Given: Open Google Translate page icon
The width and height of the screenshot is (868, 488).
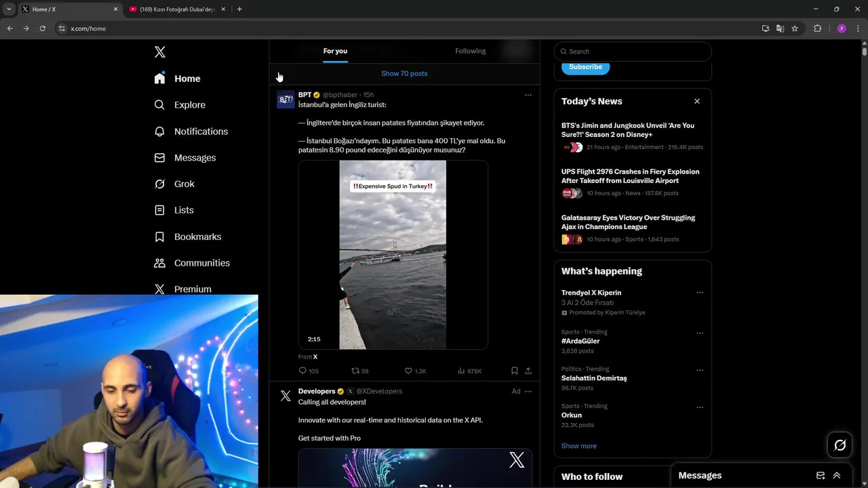Looking at the screenshot, I should coord(780,28).
